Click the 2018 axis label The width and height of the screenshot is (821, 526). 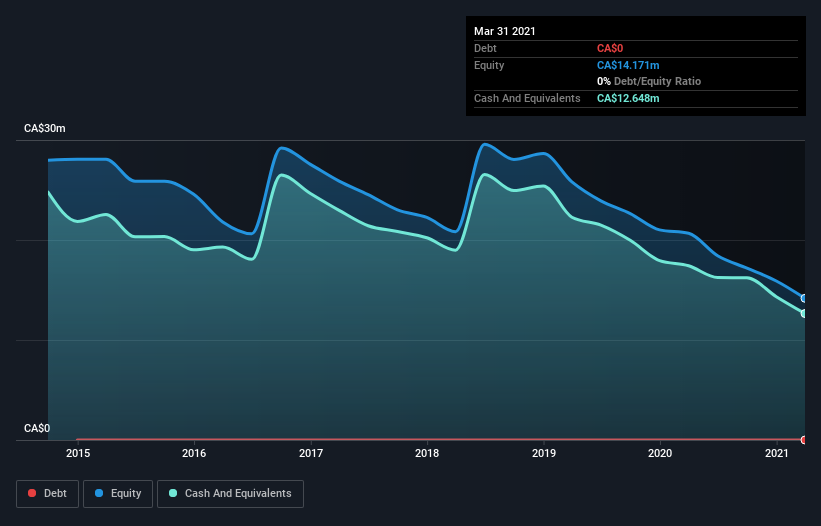[427, 453]
